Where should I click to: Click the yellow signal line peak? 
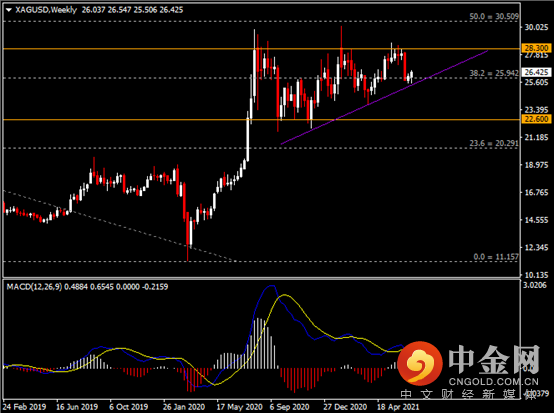285,295
